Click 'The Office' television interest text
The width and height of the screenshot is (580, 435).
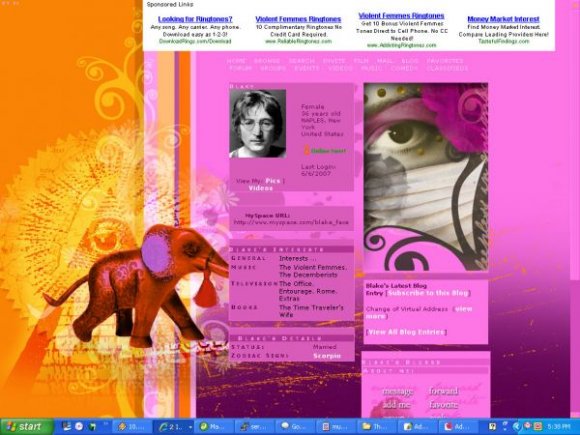(x=296, y=284)
